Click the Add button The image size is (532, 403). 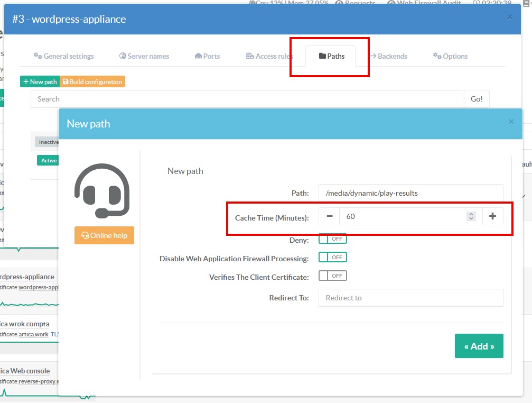[479, 346]
